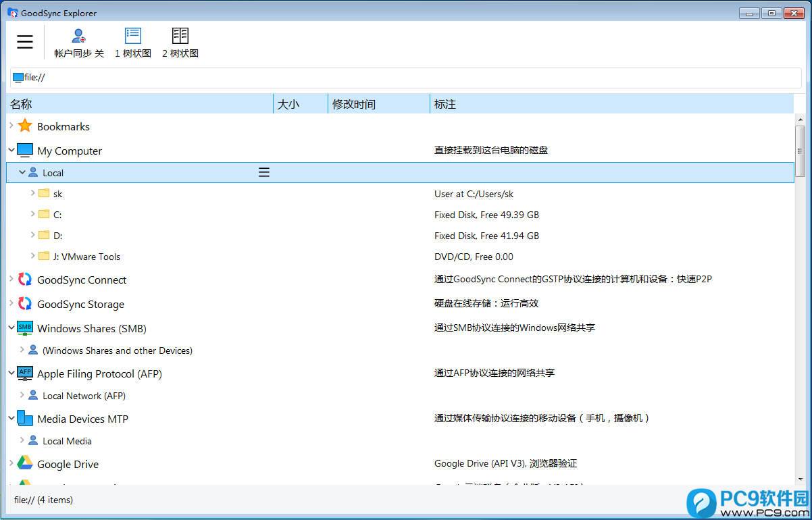This screenshot has height=520, width=812.
Task: Select the Google Drive tree item
Action: [x=68, y=464]
